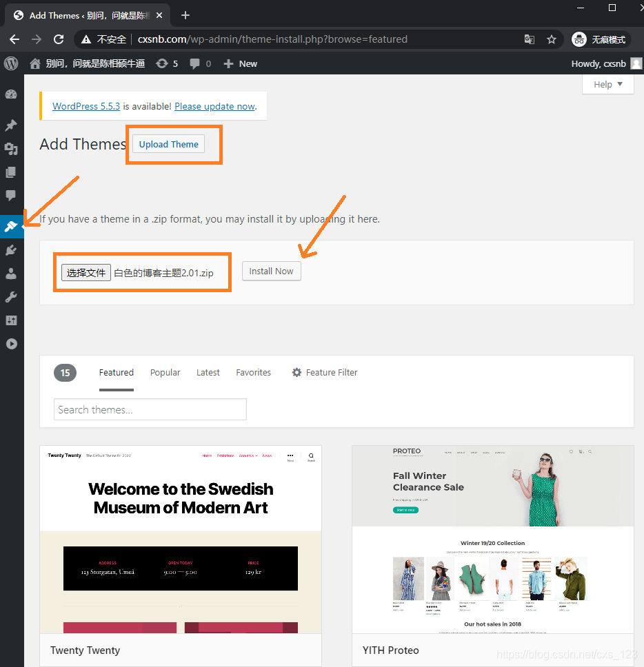The height and width of the screenshot is (667, 644).
Task: Click the user avatar in admin bar
Action: click(636, 64)
